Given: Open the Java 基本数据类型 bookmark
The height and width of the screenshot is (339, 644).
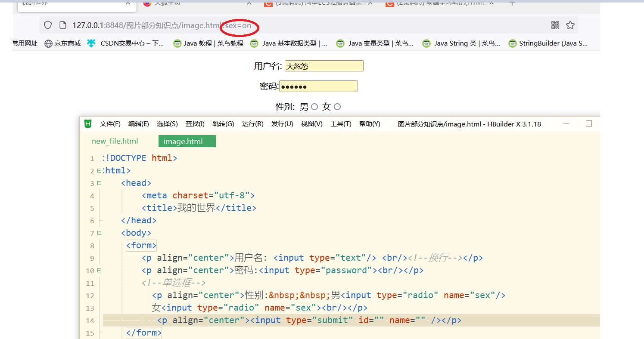Looking at the screenshot, I should (x=289, y=43).
